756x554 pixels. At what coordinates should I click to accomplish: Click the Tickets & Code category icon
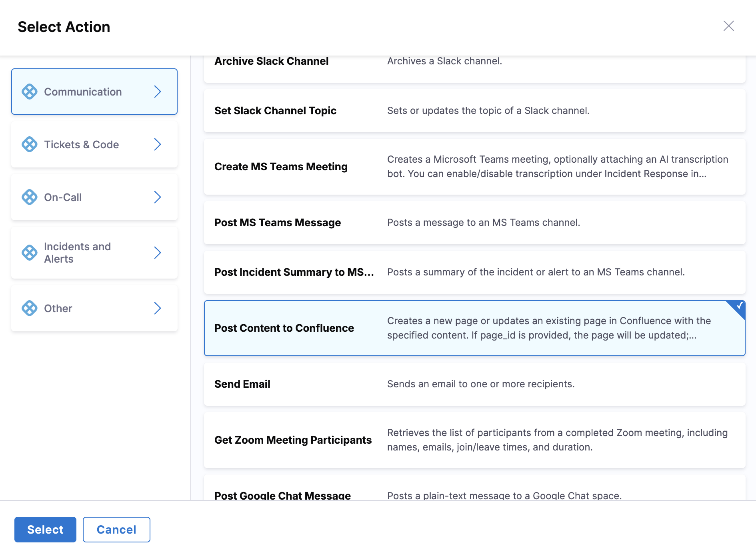coord(30,144)
